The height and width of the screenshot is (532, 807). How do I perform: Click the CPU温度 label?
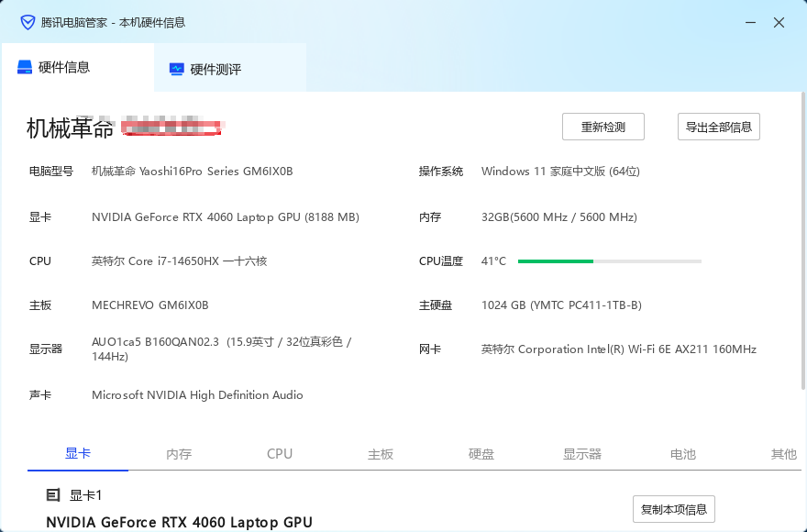tap(441, 261)
